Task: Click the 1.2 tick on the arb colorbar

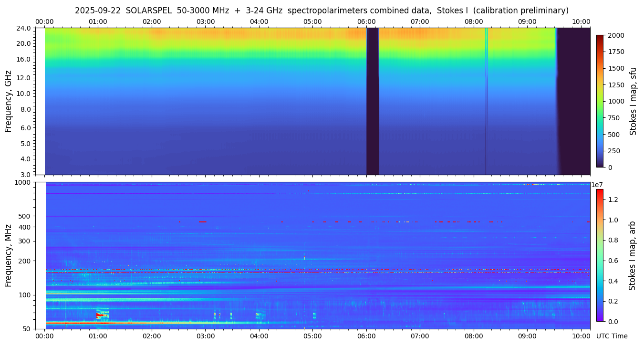Action: (613, 199)
